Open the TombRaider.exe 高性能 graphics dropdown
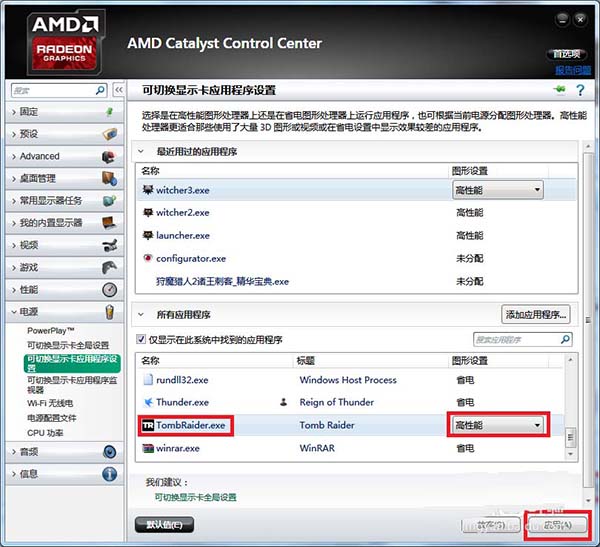The width and height of the screenshot is (600, 547). [x=498, y=425]
